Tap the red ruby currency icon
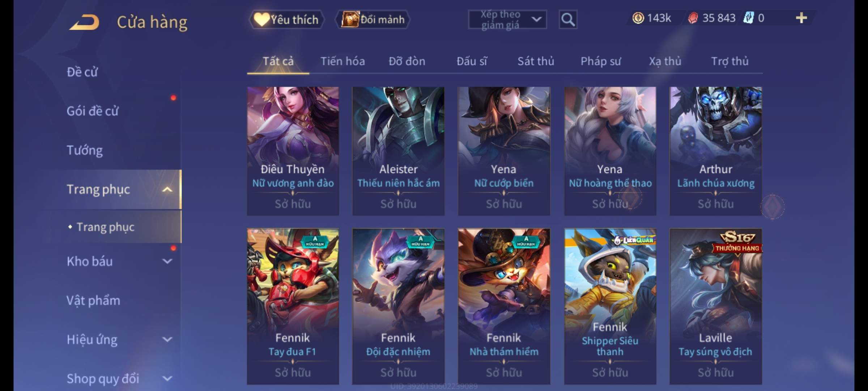The width and height of the screenshot is (868, 391). [x=693, y=18]
